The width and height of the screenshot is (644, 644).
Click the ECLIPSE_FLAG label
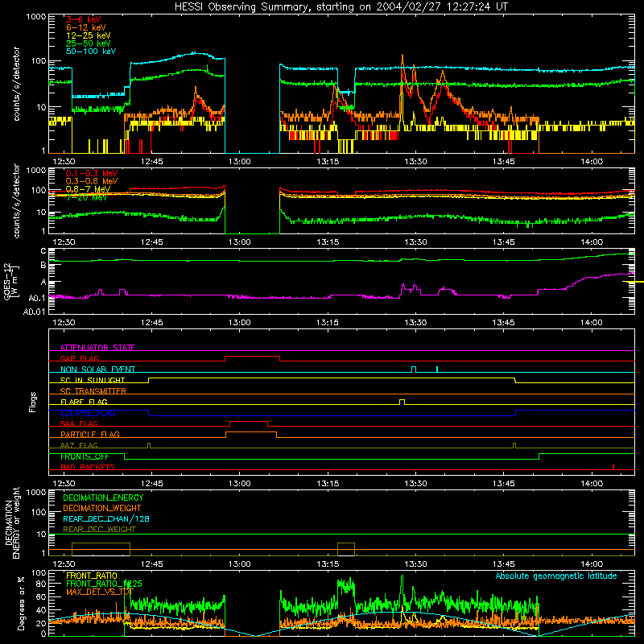(88, 413)
